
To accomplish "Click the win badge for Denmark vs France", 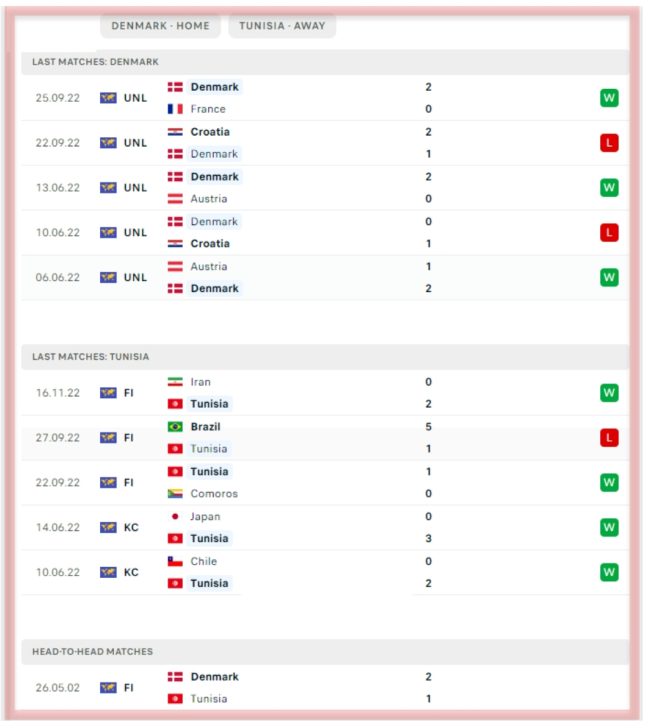I will coord(608,98).
